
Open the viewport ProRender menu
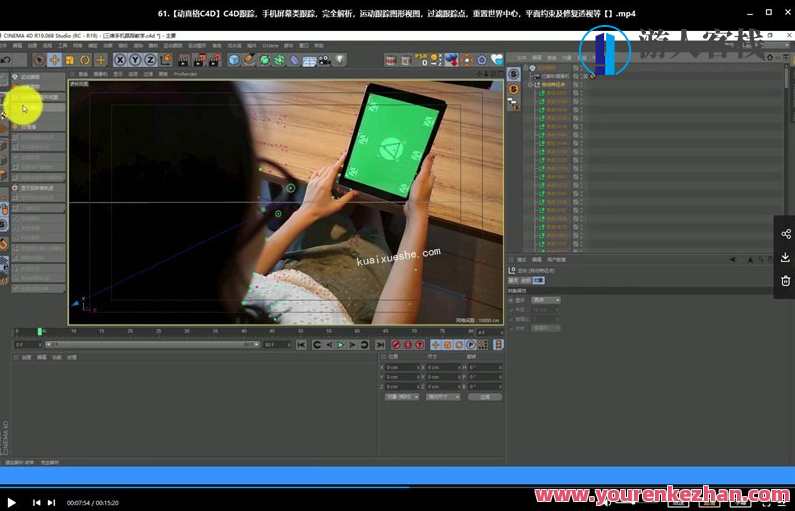point(185,74)
